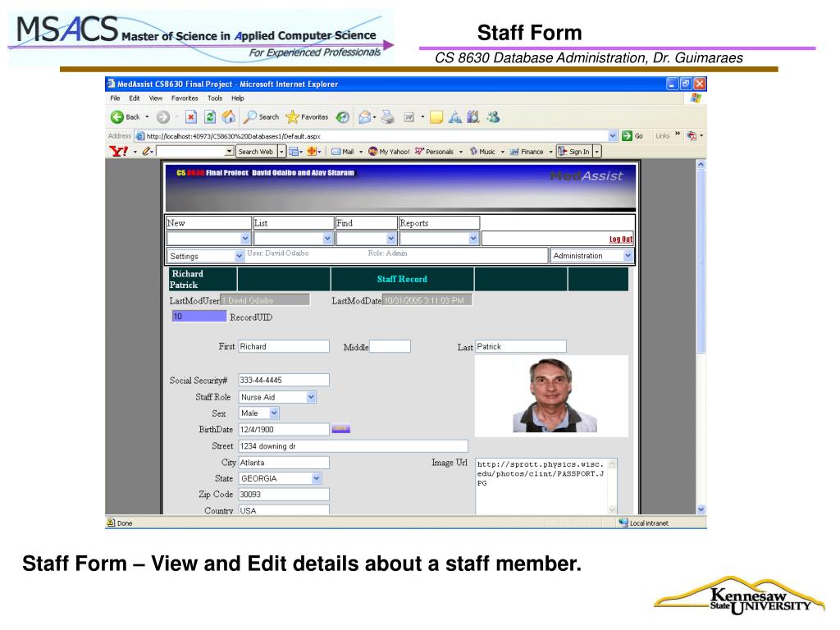The image size is (840, 630).
Task: Open the Sex dropdown showing Male
Action: coord(258,413)
